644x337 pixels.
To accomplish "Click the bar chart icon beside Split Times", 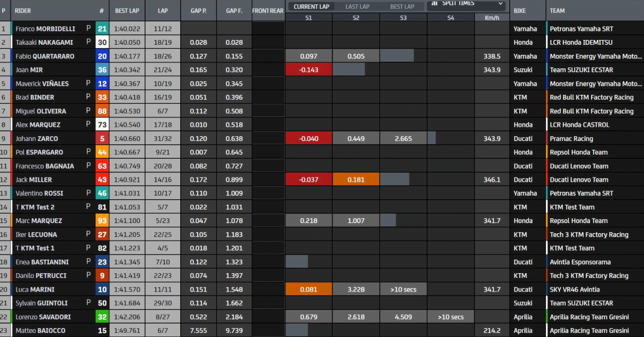I will point(434,3).
